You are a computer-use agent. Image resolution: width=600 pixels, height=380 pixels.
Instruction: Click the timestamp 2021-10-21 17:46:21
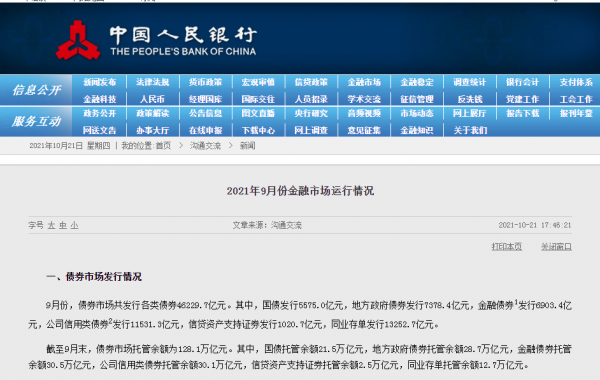(535, 225)
